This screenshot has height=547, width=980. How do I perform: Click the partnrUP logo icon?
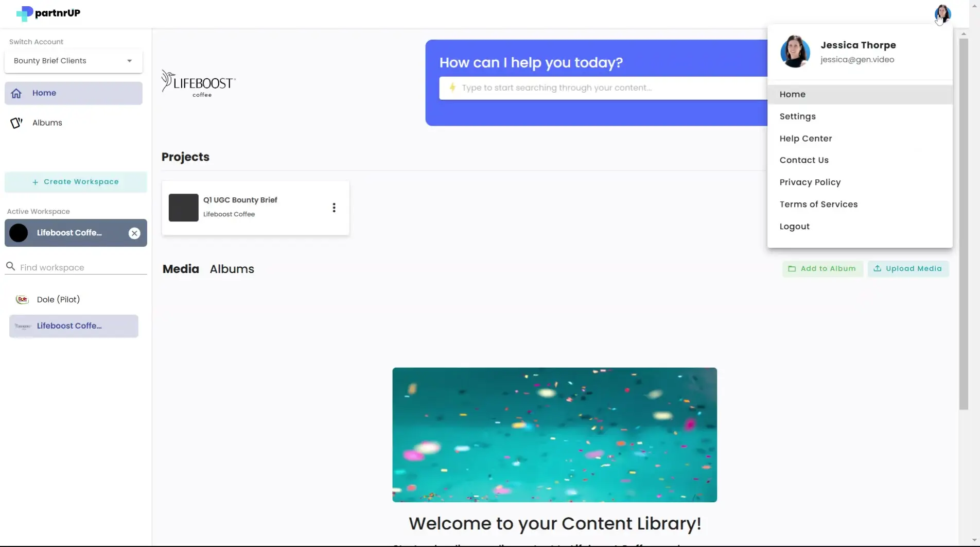pyautogui.click(x=25, y=13)
